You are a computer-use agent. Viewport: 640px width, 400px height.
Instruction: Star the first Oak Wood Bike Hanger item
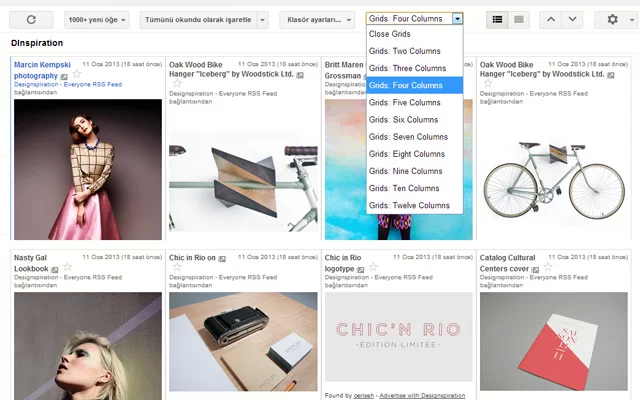tap(176, 84)
